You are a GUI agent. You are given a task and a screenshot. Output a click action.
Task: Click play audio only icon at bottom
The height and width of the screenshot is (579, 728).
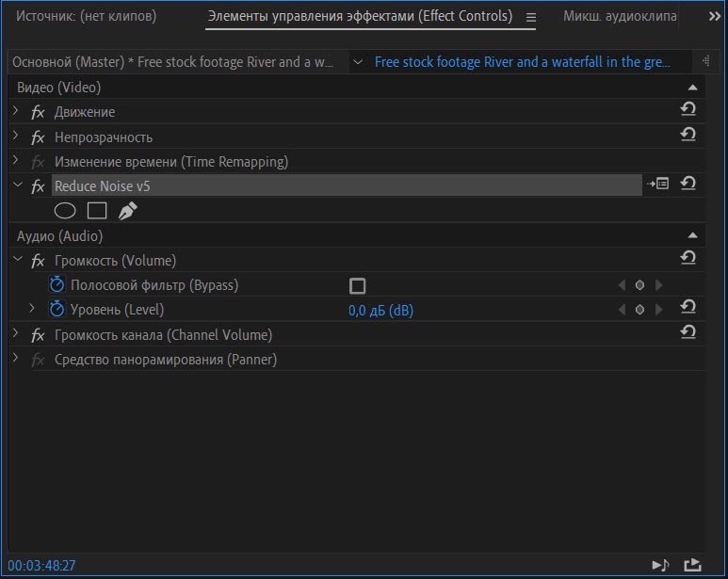tap(660, 565)
